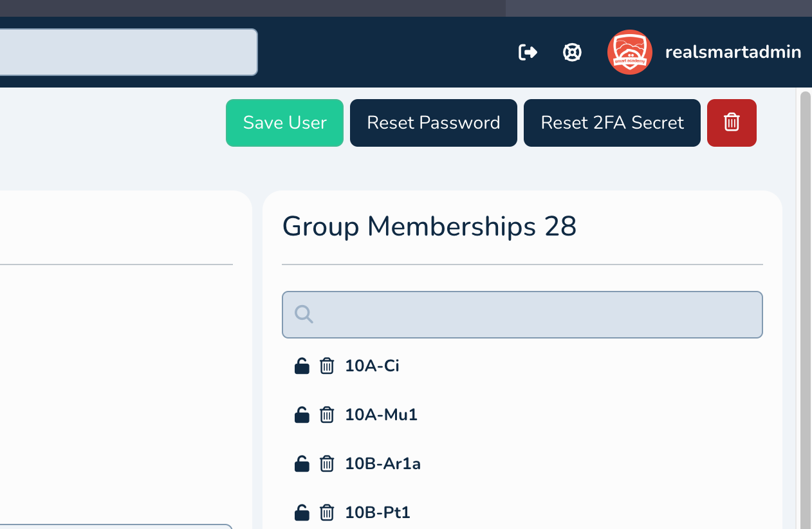Open the realsmartadmin account menu
The width and height of the screenshot is (812, 529).
point(733,52)
